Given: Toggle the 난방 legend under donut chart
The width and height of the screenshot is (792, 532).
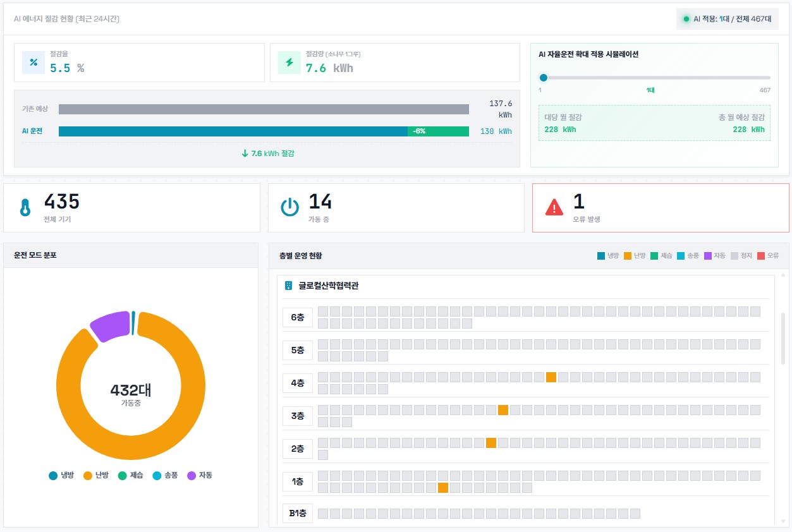Looking at the screenshot, I should point(96,475).
